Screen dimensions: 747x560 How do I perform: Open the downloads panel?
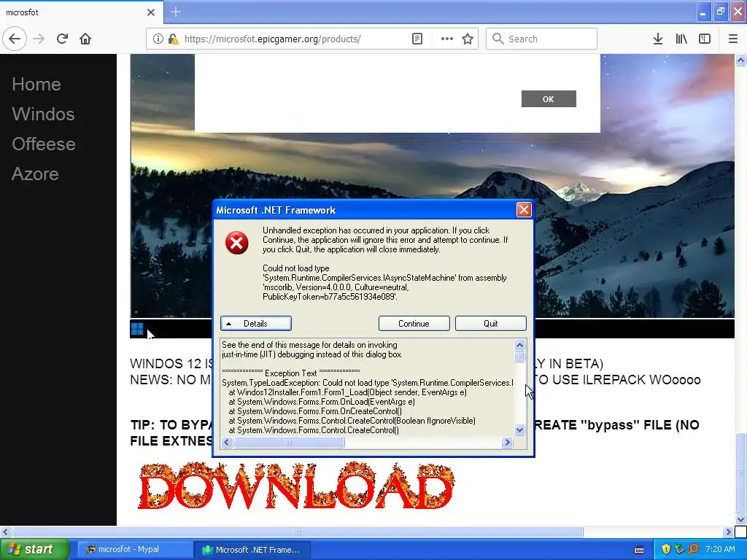(658, 39)
